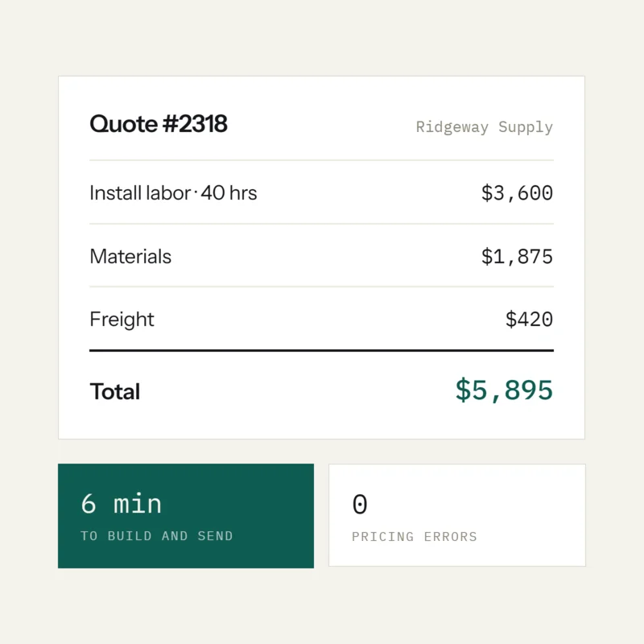Select the Install labor 40 hrs line
The image size is (644, 644).
(x=173, y=192)
